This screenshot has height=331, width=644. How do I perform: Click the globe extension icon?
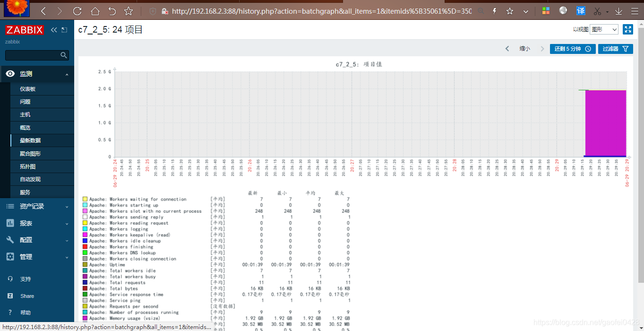(x=563, y=10)
